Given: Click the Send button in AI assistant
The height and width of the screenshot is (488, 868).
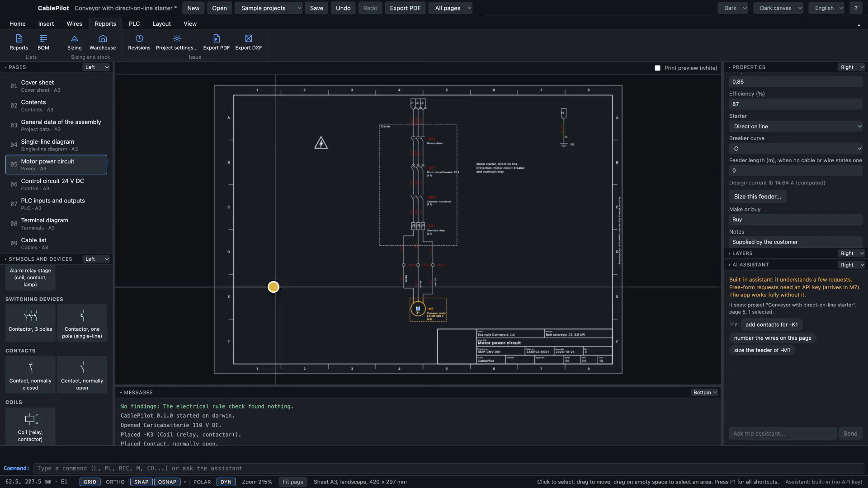Looking at the screenshot, I should (x=850, y=434).
